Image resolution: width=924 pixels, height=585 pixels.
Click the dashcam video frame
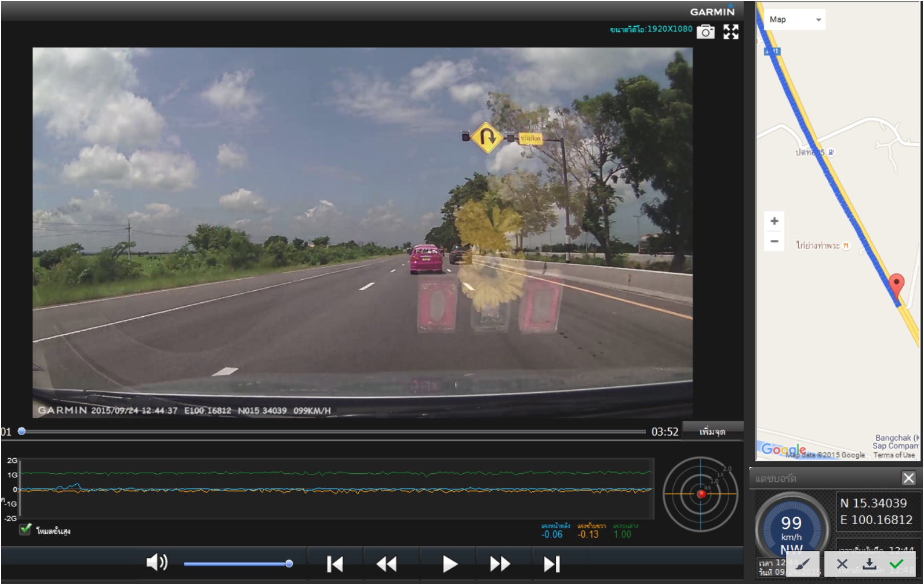[x=362, y=232]
